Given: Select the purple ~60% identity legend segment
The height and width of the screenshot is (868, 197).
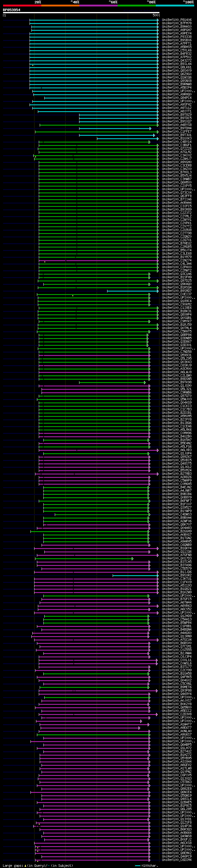Looking at the screenshot, I should coord(98,6).
